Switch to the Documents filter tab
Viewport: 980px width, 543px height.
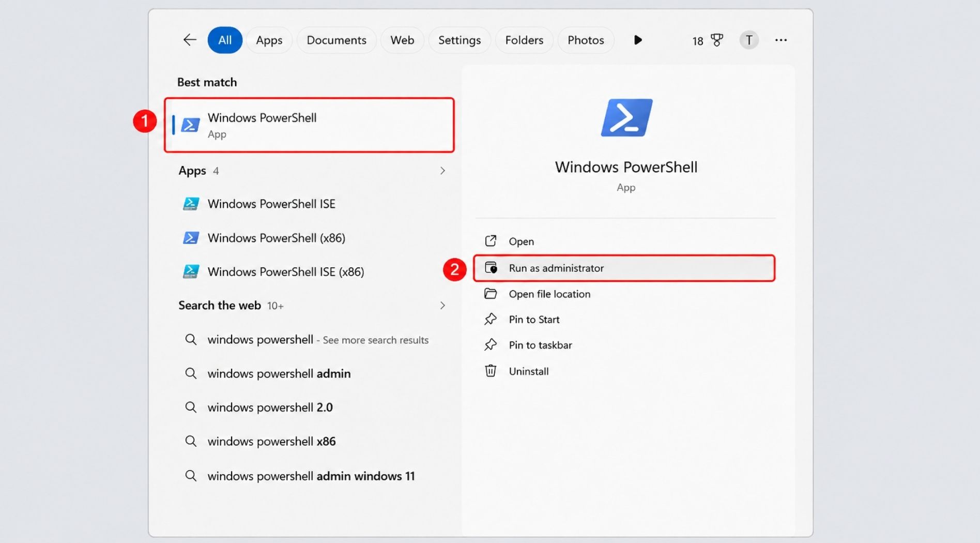(336, 40)
